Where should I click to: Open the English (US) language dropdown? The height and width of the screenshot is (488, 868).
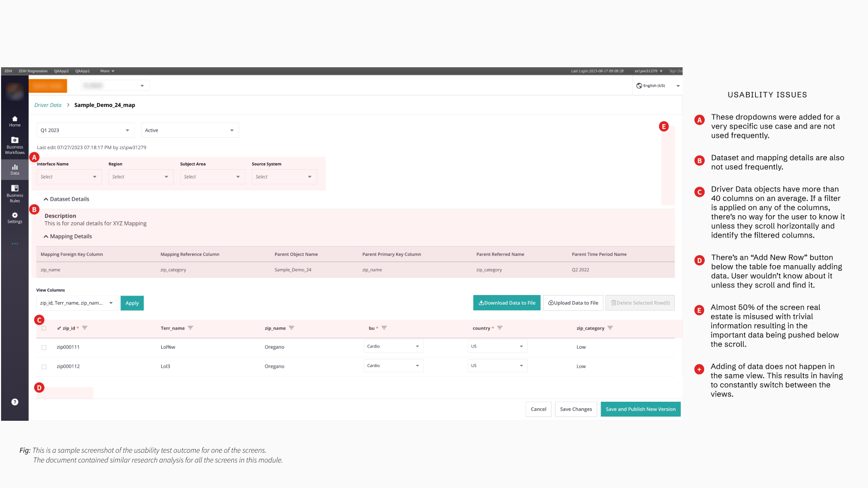pyautogui.click(x=658, y=86)
